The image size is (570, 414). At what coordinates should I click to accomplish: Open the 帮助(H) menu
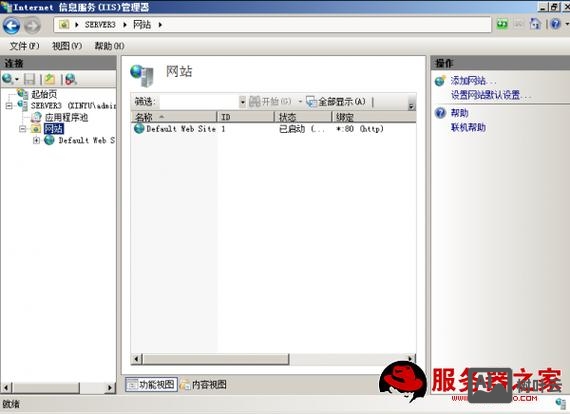pos(109,46)
